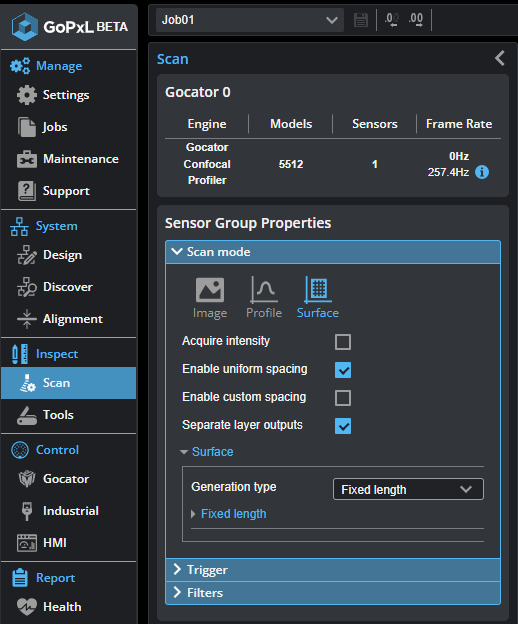Image resolution: width=518 pixels, height=624 pixels.
Task: Open the Generation type dropdown
Action: pos(408,489)
